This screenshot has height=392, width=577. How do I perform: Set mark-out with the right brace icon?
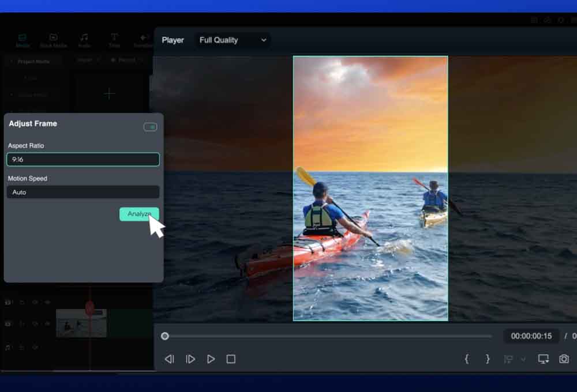click(488, 359)
